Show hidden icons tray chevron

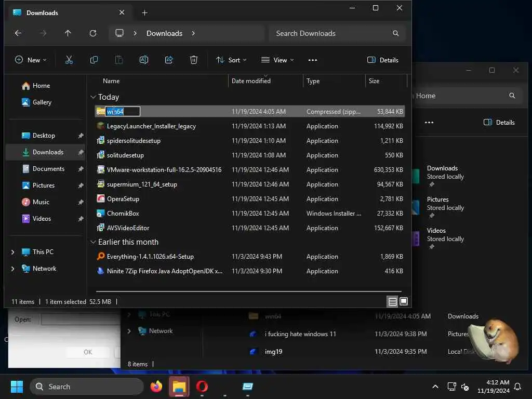point(435,387)
